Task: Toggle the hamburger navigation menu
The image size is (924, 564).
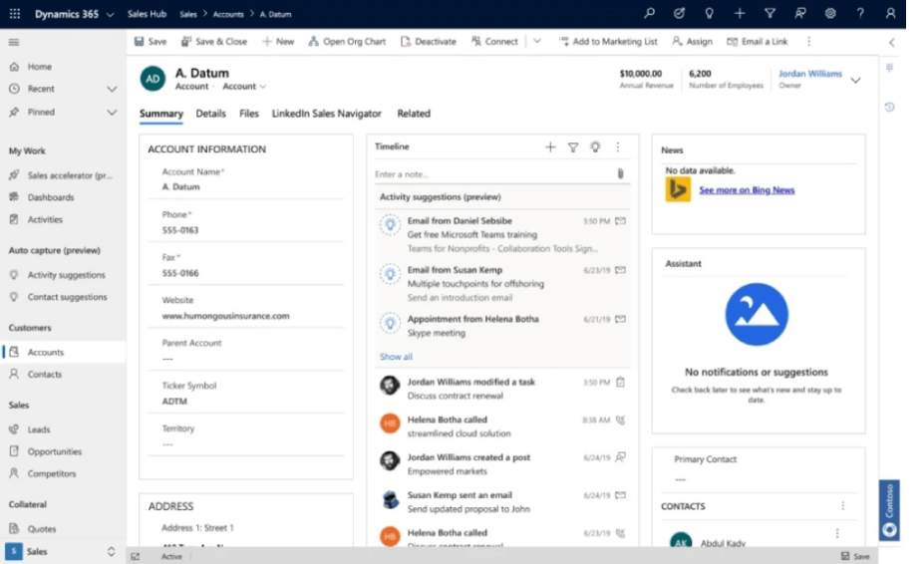Action: 14,42
